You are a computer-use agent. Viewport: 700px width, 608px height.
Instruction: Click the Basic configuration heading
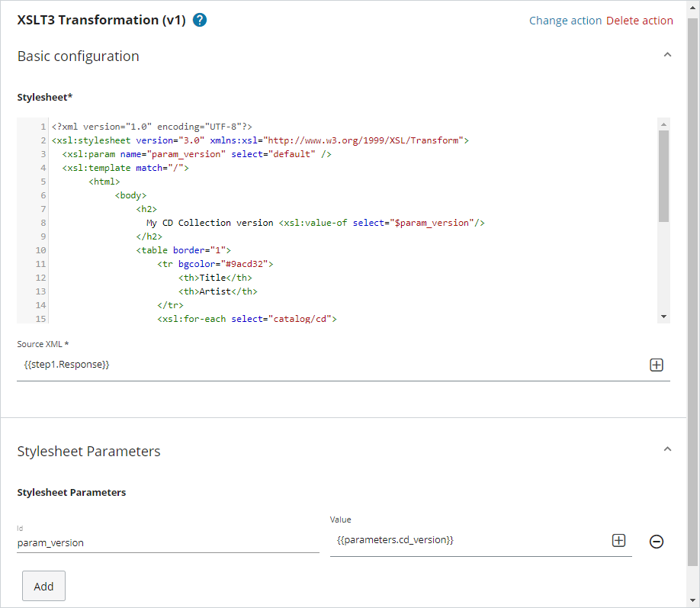(78, 56)
